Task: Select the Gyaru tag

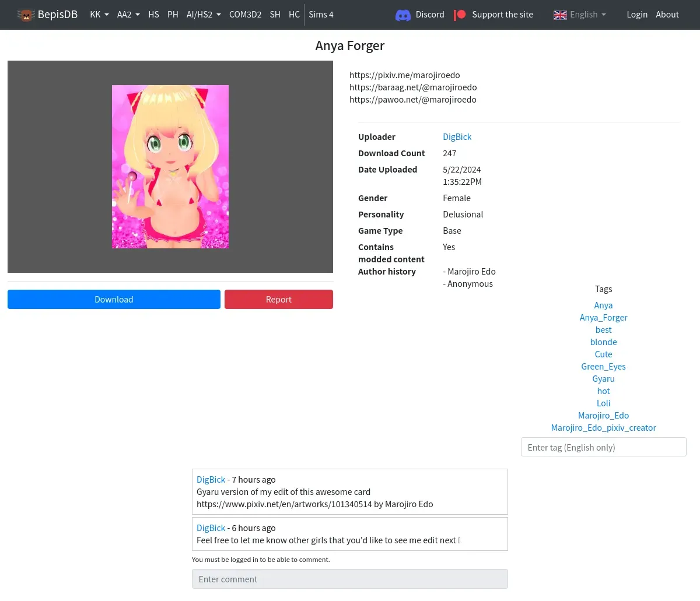Action: tap(603, 379)
